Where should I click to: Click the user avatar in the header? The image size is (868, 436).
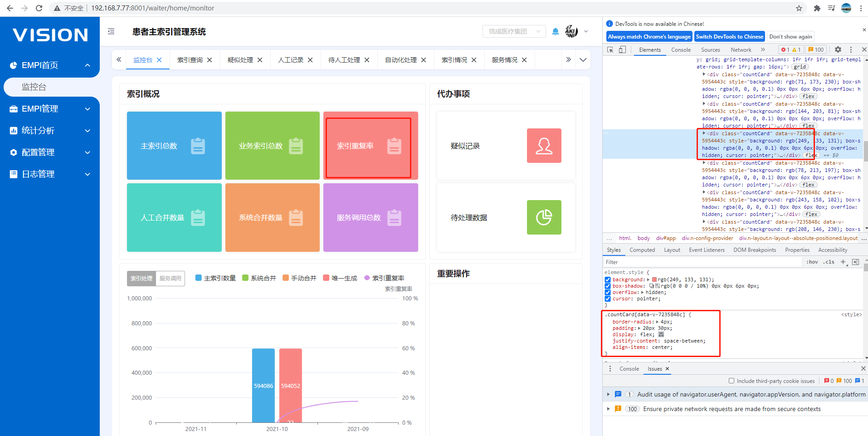(x=571, y=31)
